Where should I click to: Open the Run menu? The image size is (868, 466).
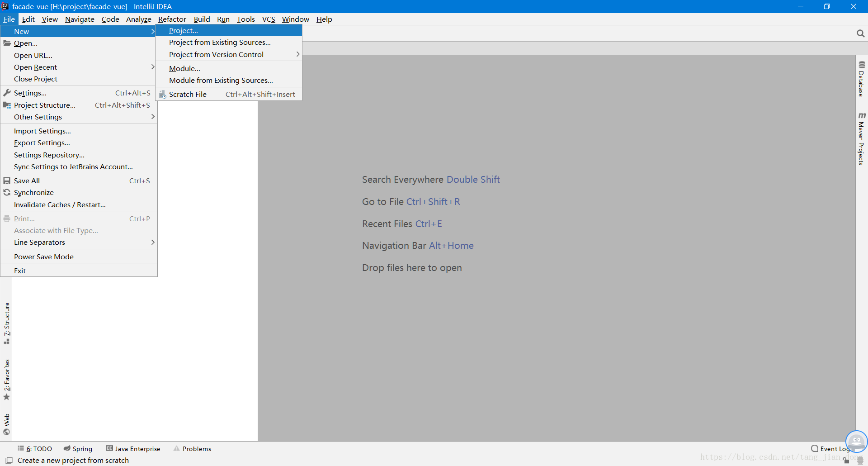click(x=223, y=19)
